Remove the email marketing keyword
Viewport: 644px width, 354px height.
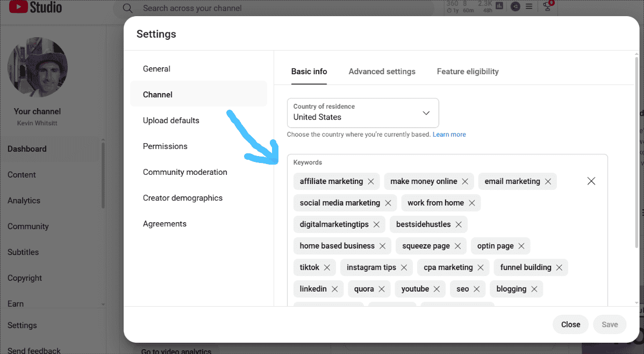pos(548,181)
